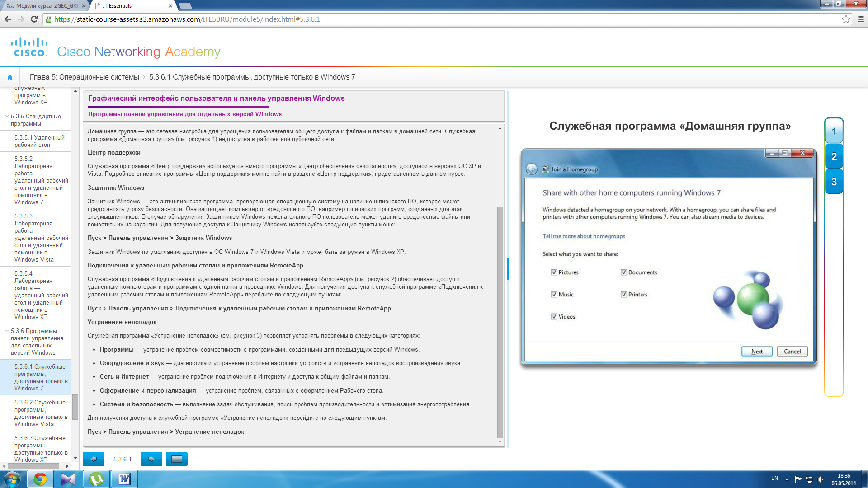Click the sidebar vertical scrollbar thumb
Image resolution: width=868 pixels, height=488 pixels.
coord(75,407)
